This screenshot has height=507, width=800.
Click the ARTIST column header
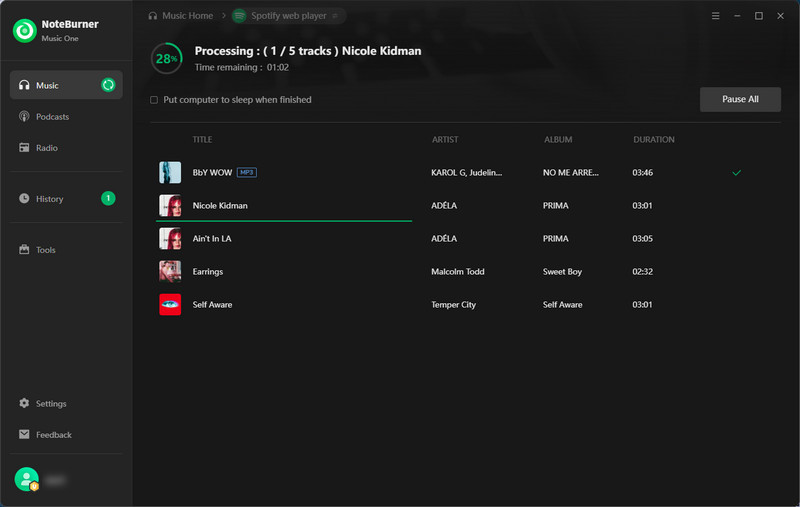tap(445, 139)
